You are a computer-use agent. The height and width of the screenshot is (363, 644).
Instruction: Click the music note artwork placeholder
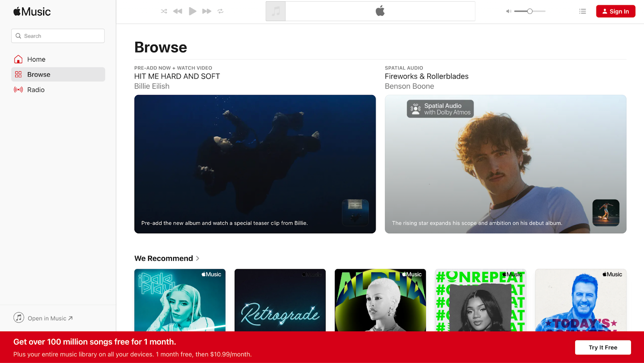[x=276, y=11]
